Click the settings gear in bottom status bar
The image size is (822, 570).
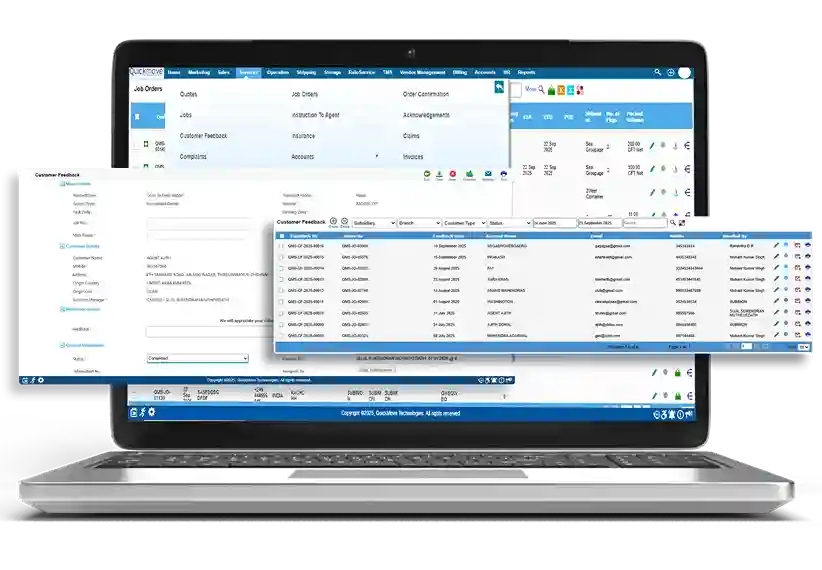152,412
